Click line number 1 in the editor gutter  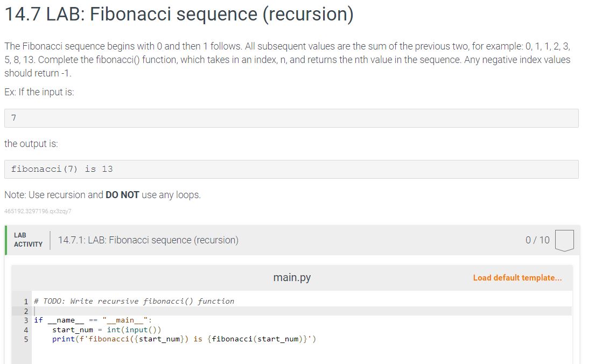25,302
